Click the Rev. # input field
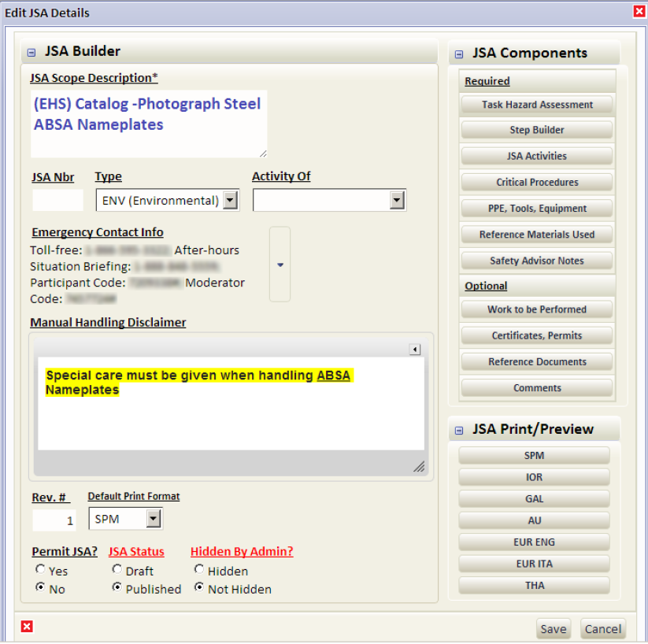This screenshot has height=644, width=648. 54,520
